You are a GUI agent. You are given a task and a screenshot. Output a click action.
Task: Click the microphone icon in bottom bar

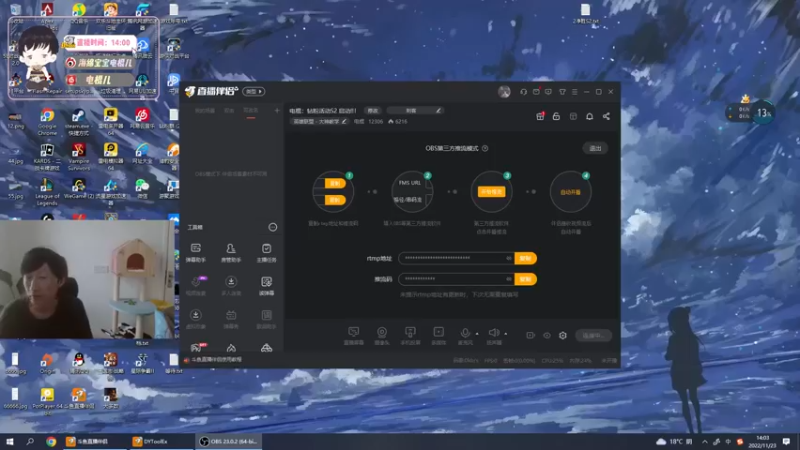[x=465, y=334]
